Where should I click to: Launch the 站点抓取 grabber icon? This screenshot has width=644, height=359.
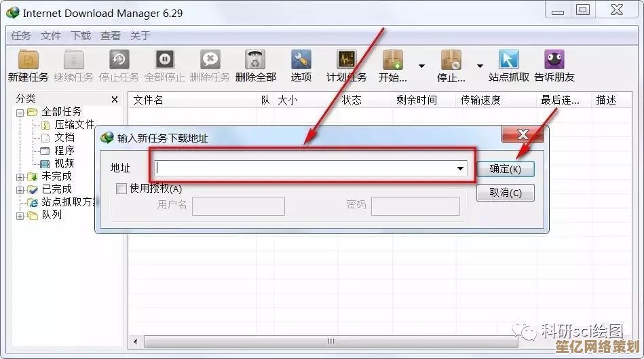[508, 60]
